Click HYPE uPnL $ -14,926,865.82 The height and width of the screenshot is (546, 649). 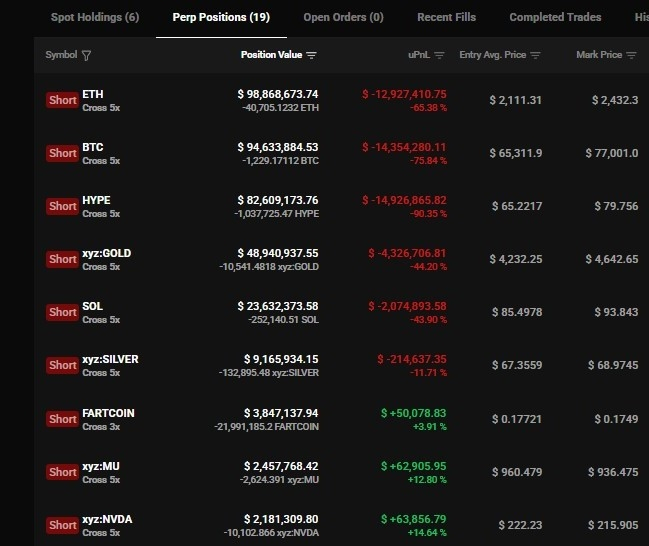pyautogui.click(x=404, y=200)
